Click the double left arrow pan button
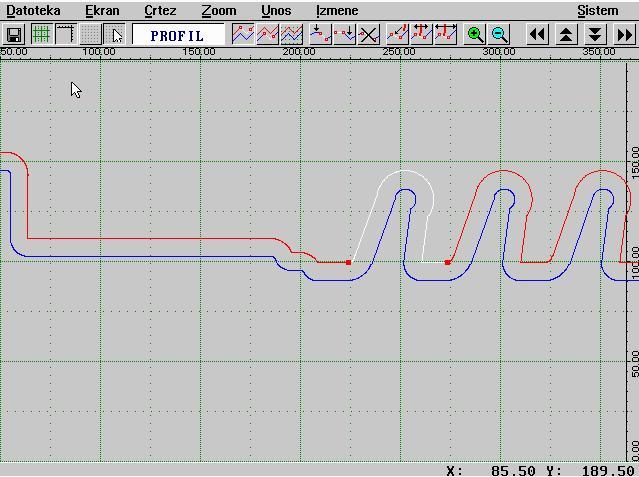 pyautogui.click(x=538, y=35)
